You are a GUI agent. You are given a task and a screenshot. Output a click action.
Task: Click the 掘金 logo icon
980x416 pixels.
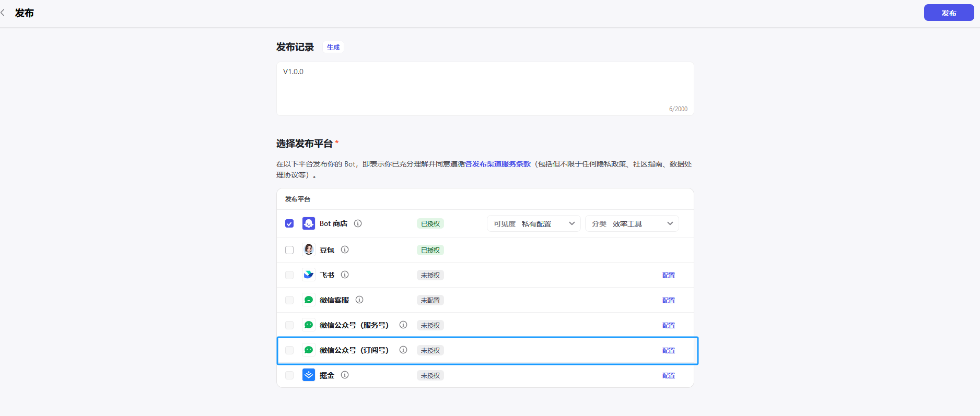point(308,375)
